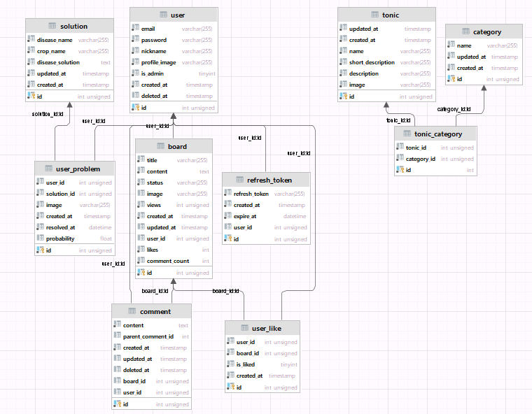Select the user table title
Image resolution: width=532 pixels, height=414 pixels.
tap(178, 15)
